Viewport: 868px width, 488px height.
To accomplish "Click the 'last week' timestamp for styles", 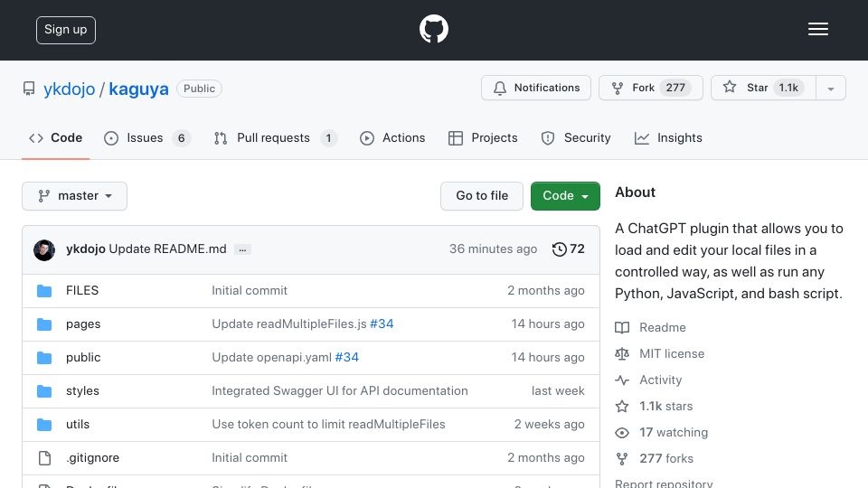I will click(558, 390).
